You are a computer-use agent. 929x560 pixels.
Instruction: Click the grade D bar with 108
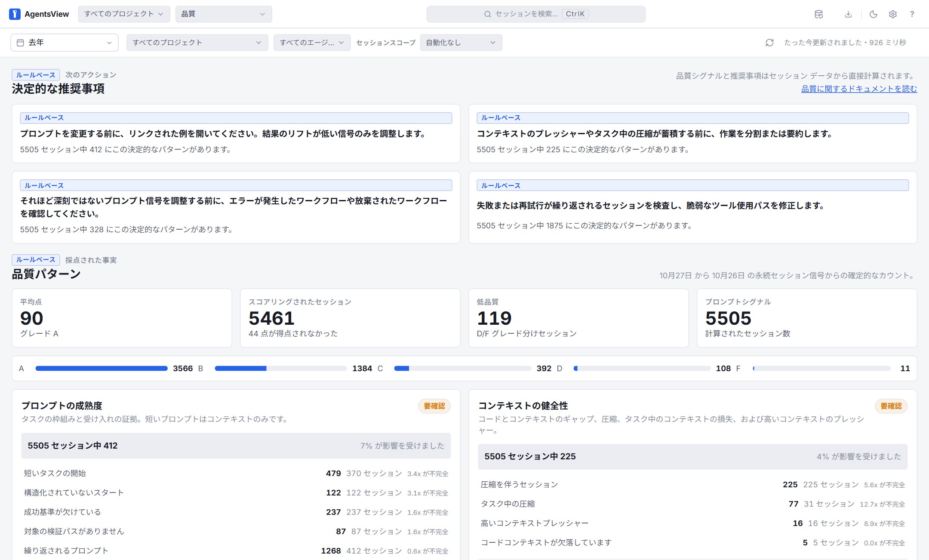642,369
